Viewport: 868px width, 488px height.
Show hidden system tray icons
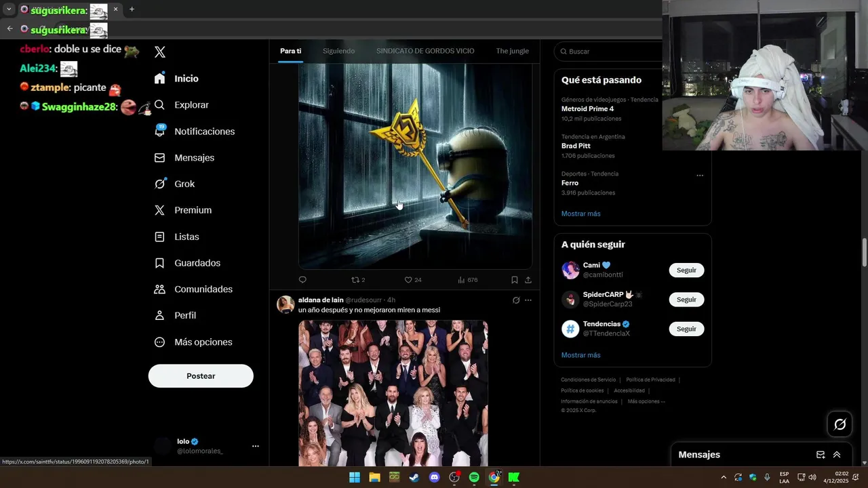[x=723, y=477]
